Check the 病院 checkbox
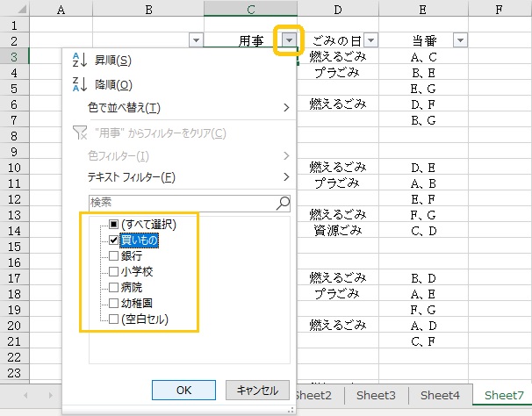Image resolution: width=532 pixels, height=416 pixels. 114,287
